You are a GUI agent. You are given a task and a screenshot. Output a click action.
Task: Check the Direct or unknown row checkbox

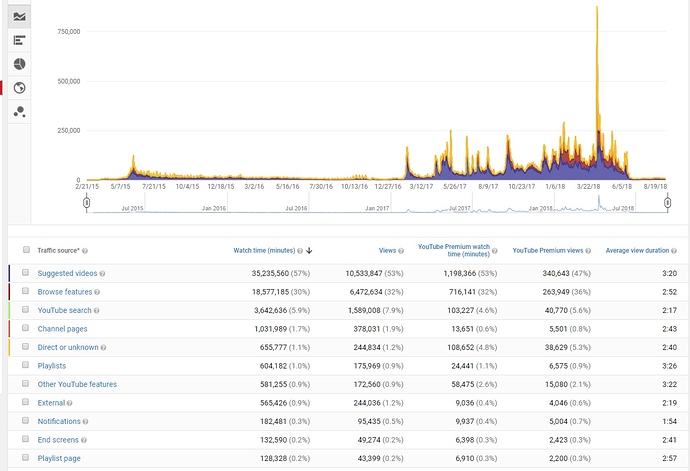tap(26, 346)
